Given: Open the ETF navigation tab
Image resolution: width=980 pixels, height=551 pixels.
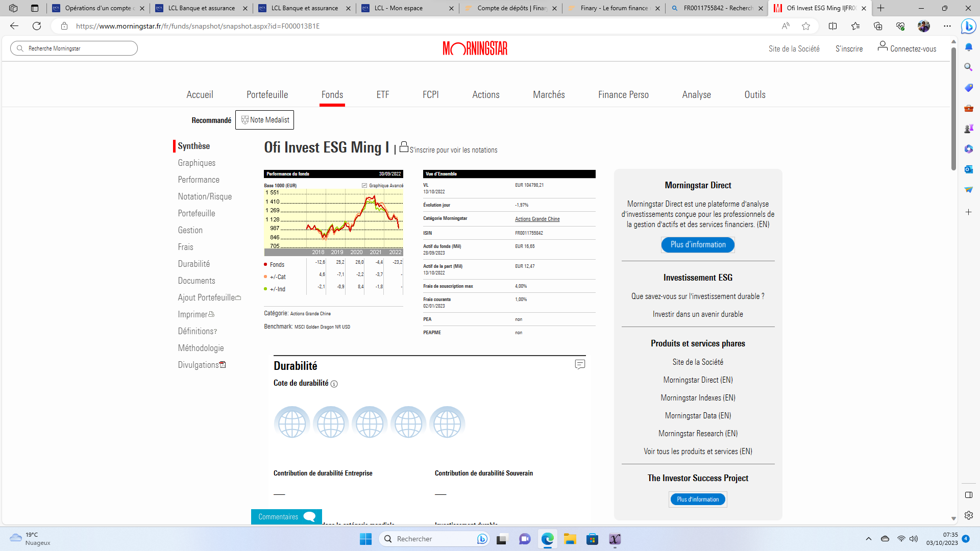Looking at the screenshot, I should 383,95.
